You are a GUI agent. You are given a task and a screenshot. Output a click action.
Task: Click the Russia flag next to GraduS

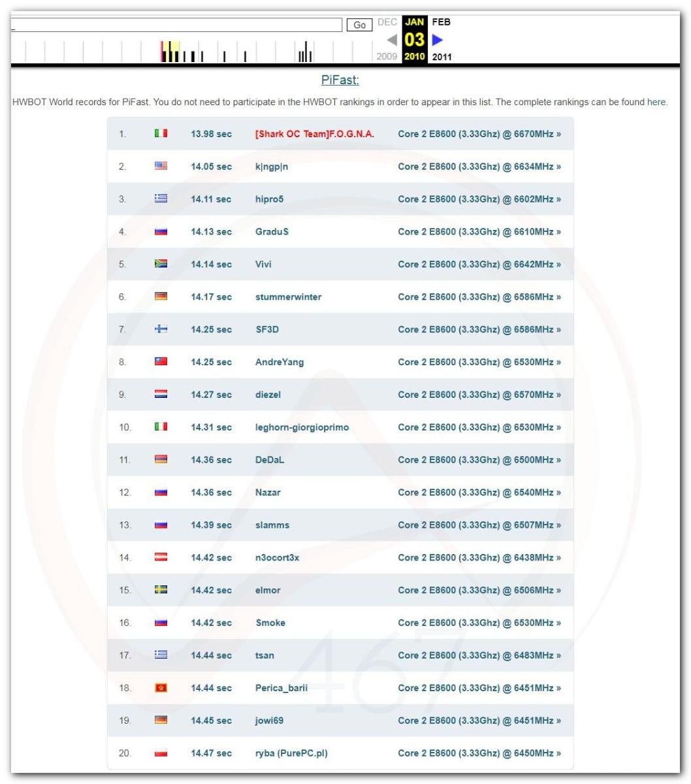click(161, 231)
